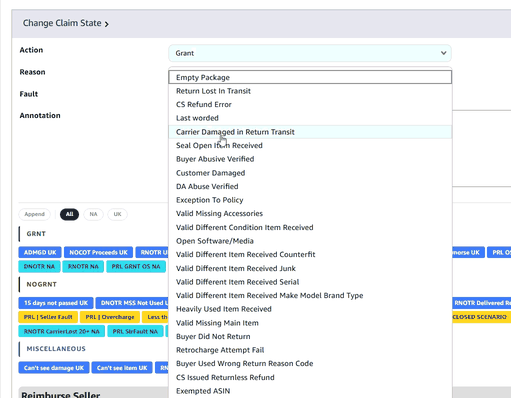Screen dimensions: 511x398
Task: Pick Valid Missing Main Item
Action: point(310,323)
